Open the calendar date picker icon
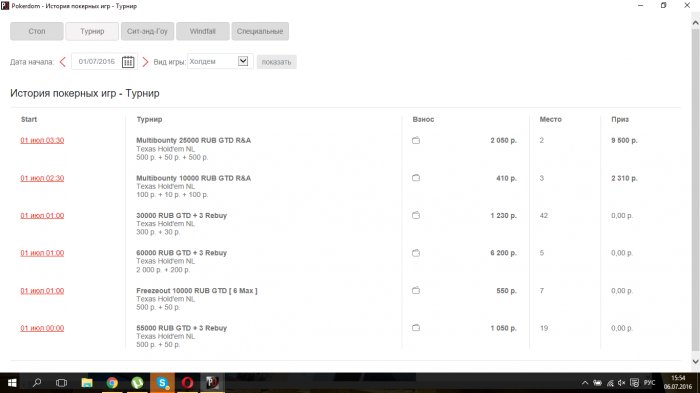This screenshot has width=700, height=393. (128, 62)
